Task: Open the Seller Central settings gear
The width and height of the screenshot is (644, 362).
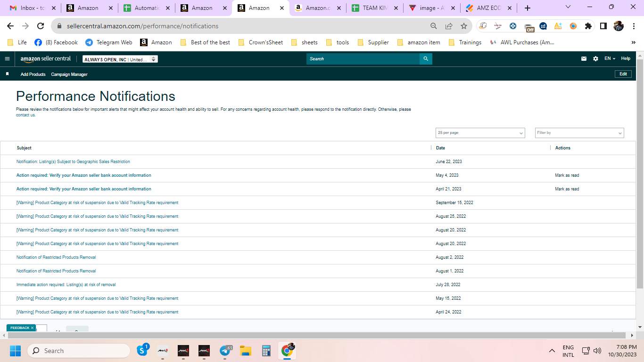Action: coord(595,59)
